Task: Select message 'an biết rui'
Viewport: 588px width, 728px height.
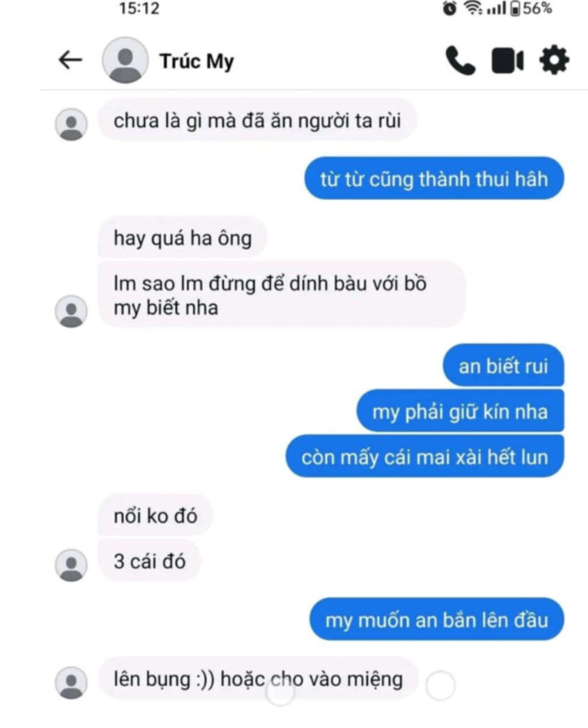Action: tap(503, 366)
